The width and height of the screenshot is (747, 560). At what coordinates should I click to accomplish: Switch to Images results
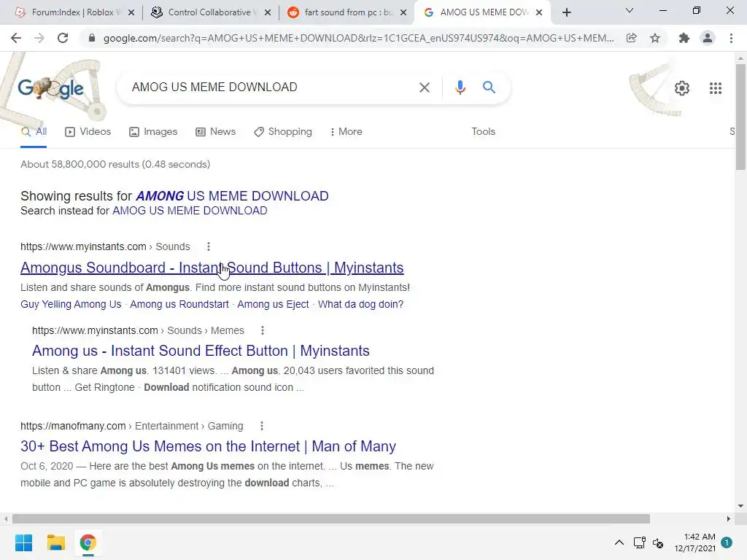[x=153, y=132]
